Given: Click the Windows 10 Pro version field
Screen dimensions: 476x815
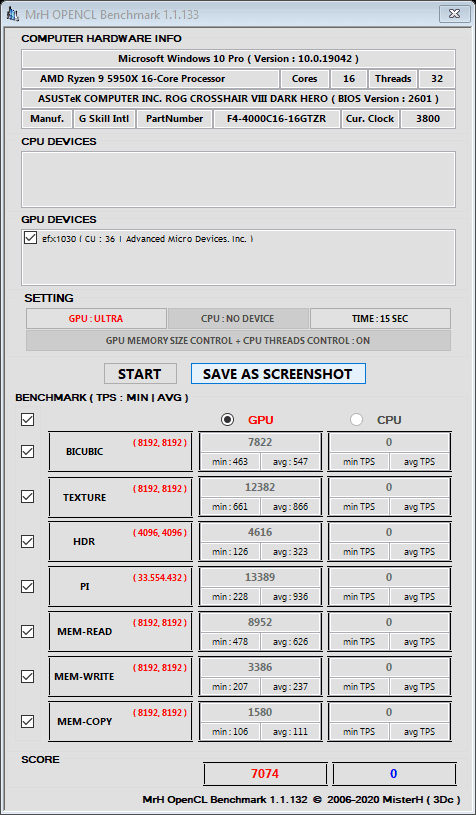Looking at the screenshot, I should pos(238,59).
